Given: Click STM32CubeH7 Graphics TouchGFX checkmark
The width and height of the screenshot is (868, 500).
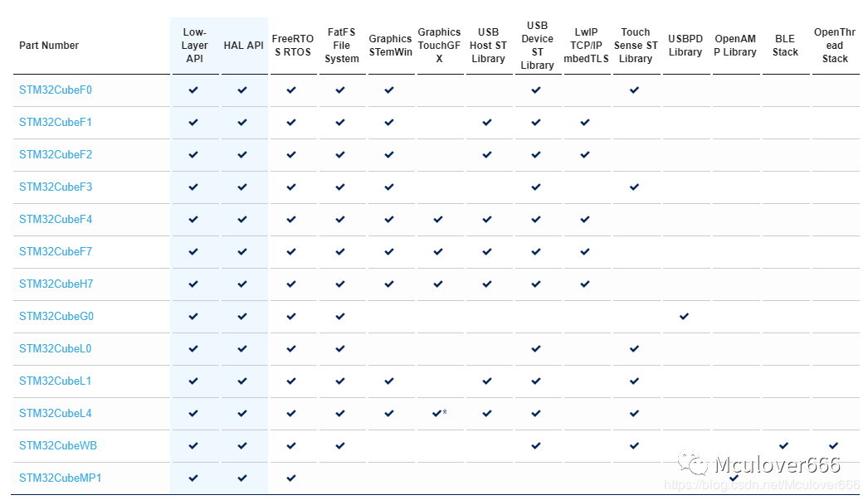Looking at the screenshot, I should pyautogui.click(x=438, y=284).
